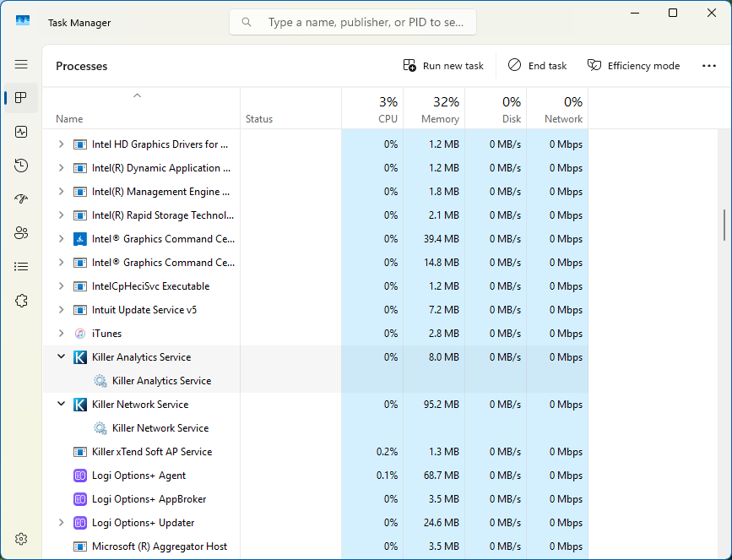732x560 pixels.
Task: Select the Microsoft (R) Aggregator Host row
Action: click(x=315, y=546)
